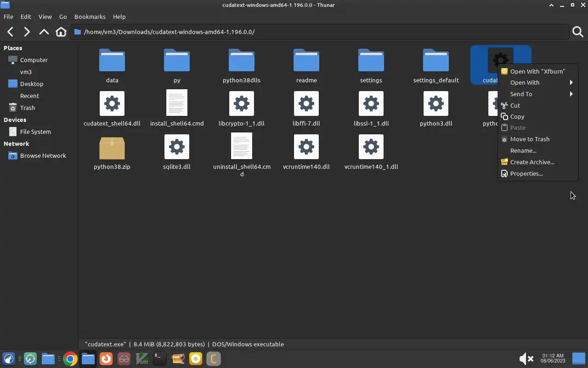This screenshot has width=588, height=368.
Task: Launch Chrome from the taskbar
Action: (x=70, y=359)
